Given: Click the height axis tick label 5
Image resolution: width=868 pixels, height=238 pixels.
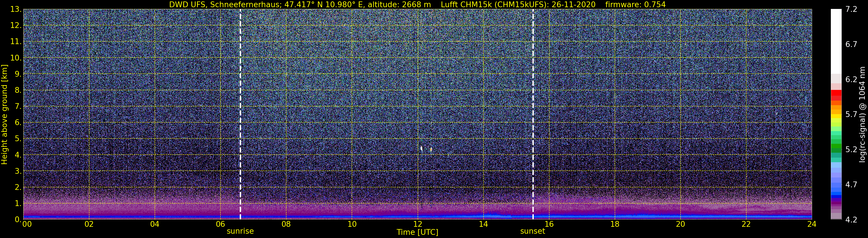Looking at the screenshot, I should click(x=18, y=139).
